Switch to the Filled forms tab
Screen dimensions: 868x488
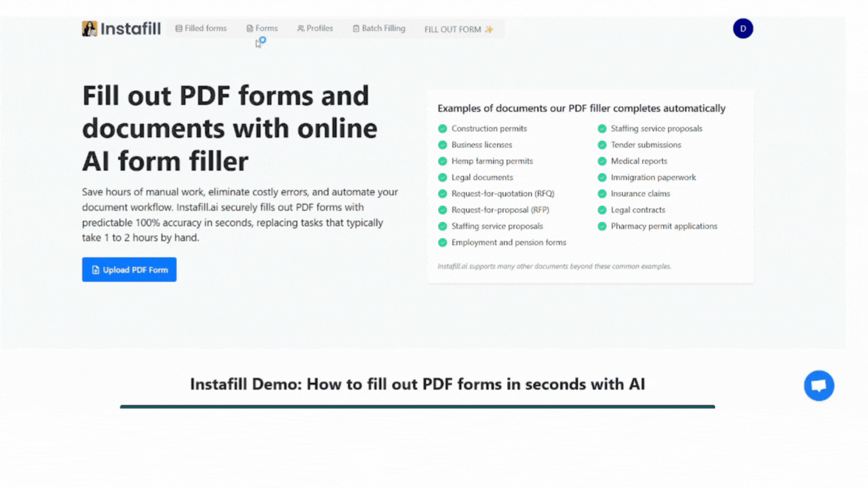200,28
